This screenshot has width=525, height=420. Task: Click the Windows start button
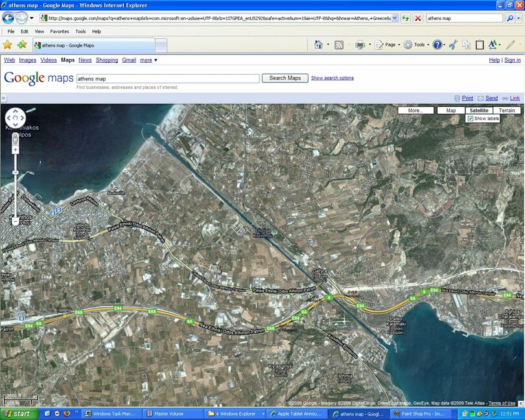[19, 414]
